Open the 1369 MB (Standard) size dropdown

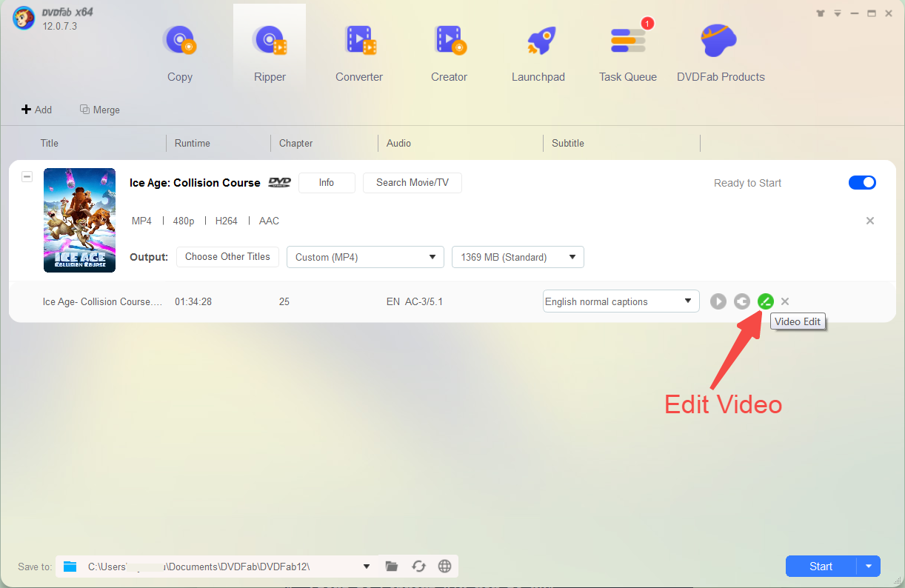click(x=518, y=257)
